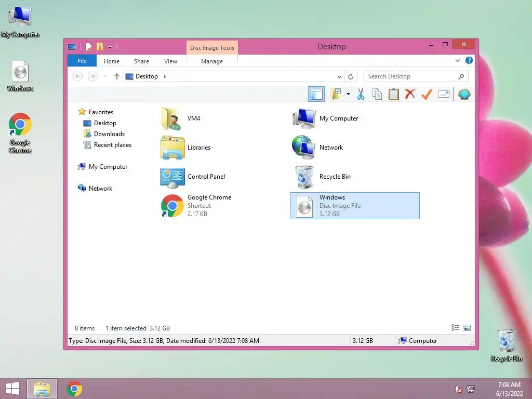
Task: Click the muted volume tray icon
Action: pos(458,389)
